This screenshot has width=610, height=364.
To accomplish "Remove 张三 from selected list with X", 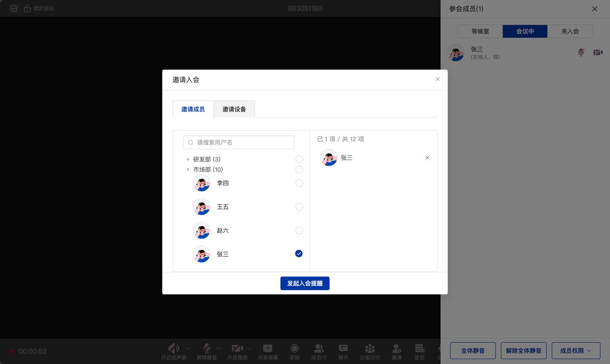I will [427, 158].
